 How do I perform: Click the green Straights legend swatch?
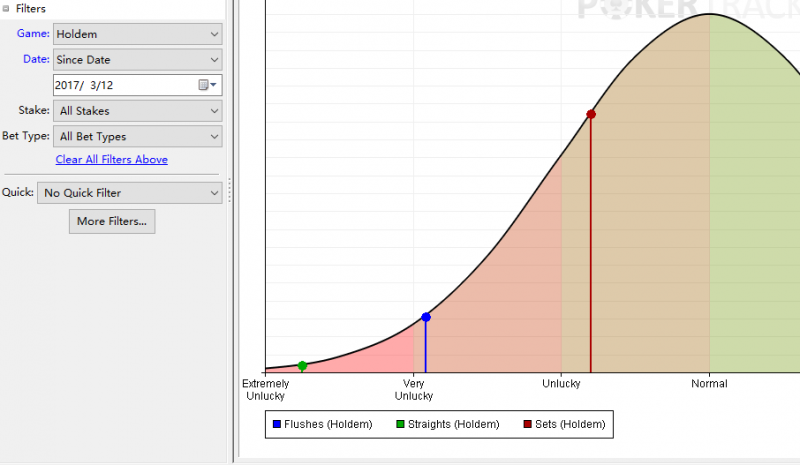[401, 425]
